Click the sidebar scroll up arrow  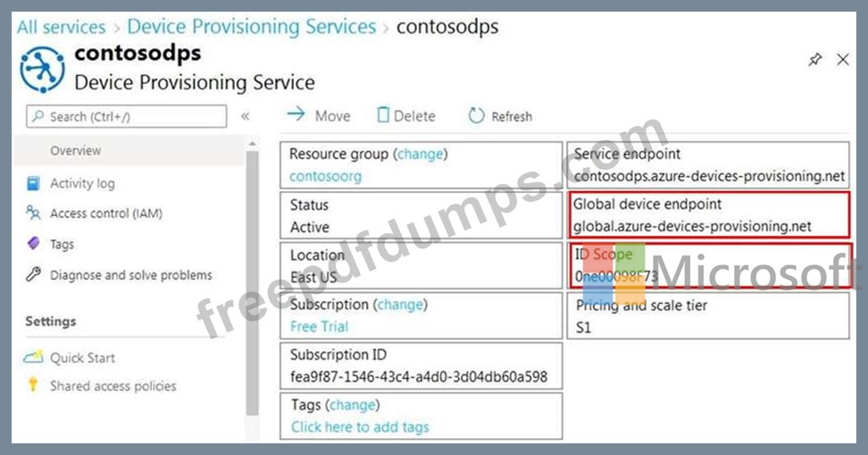tap(253, 144)
